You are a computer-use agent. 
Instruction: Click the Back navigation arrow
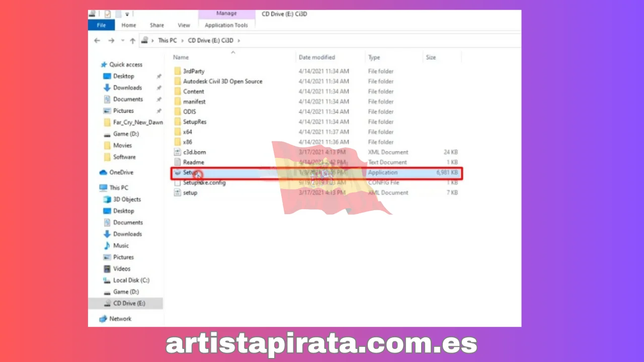97,41
